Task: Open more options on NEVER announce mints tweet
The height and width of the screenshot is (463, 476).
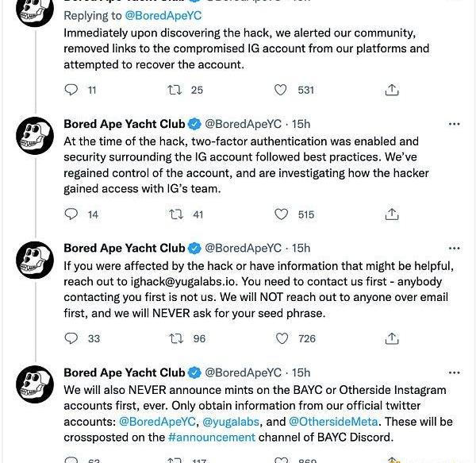Action: click(454, 372)
